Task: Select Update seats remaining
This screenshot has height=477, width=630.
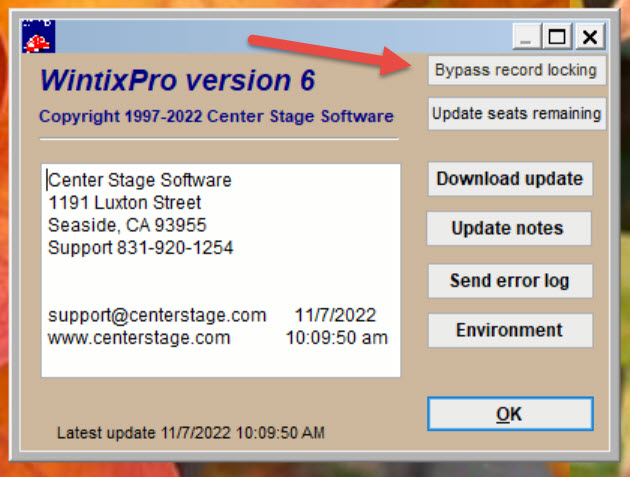Action: (517, 113)
